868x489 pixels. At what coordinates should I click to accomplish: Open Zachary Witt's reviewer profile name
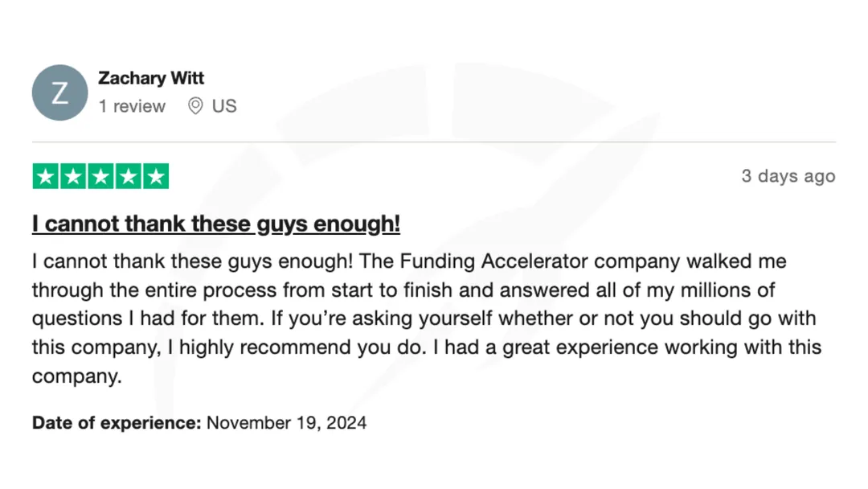[151, 78]
